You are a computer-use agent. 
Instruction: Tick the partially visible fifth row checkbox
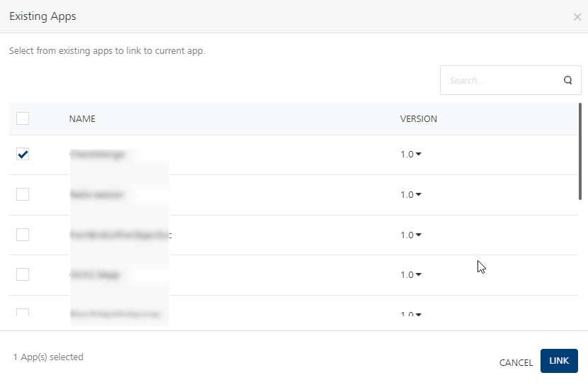click(x=23, y=313)
